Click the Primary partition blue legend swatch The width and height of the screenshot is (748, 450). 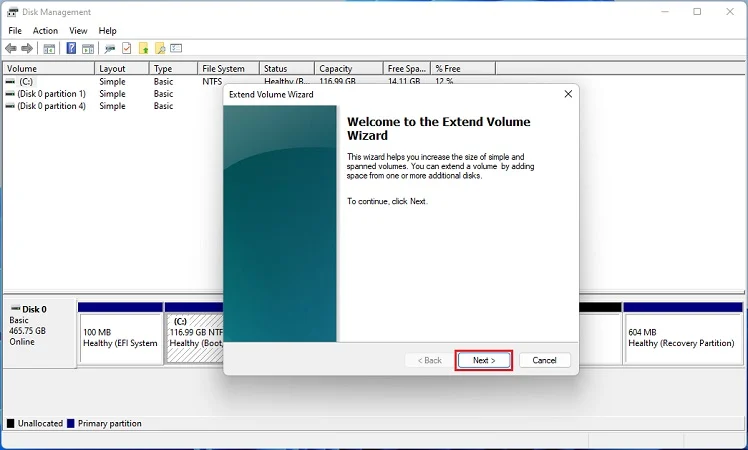[x=71, y=423]
